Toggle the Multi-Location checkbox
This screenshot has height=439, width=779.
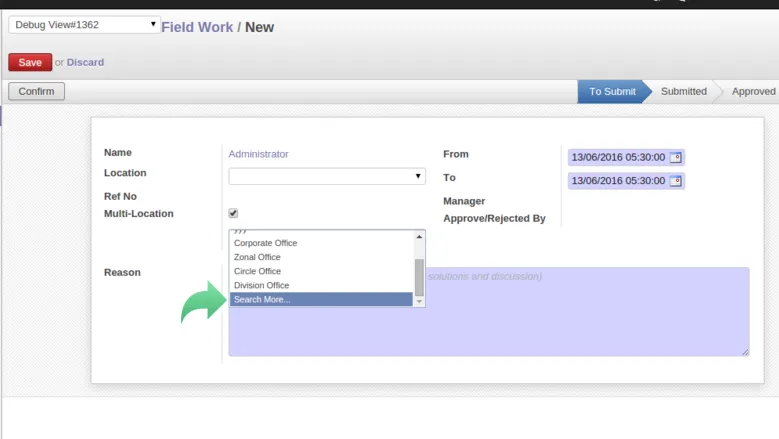click(x=233, y=213)
